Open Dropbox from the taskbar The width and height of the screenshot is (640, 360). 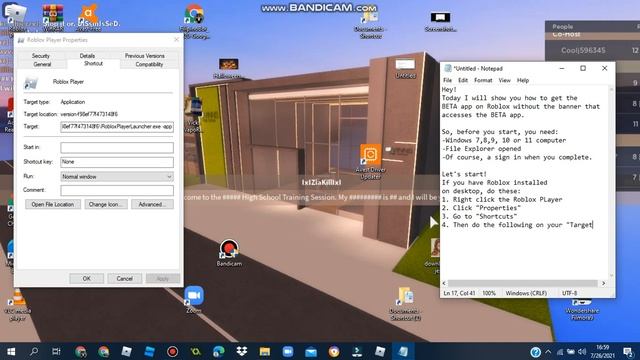242,351
